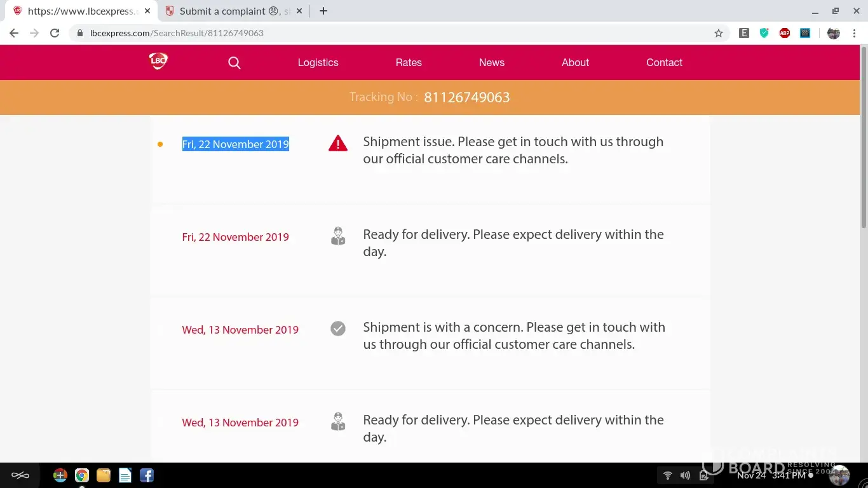Open the Wi-Fi network indicator
The image size is (868, 488).
tap(668, 475)
